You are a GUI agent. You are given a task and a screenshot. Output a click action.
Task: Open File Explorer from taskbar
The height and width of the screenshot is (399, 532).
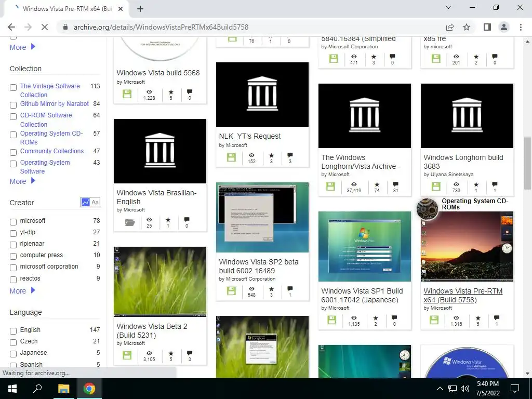63,389
